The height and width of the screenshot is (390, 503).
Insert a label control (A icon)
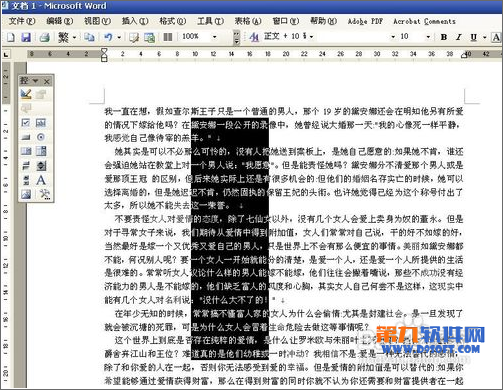41,180
